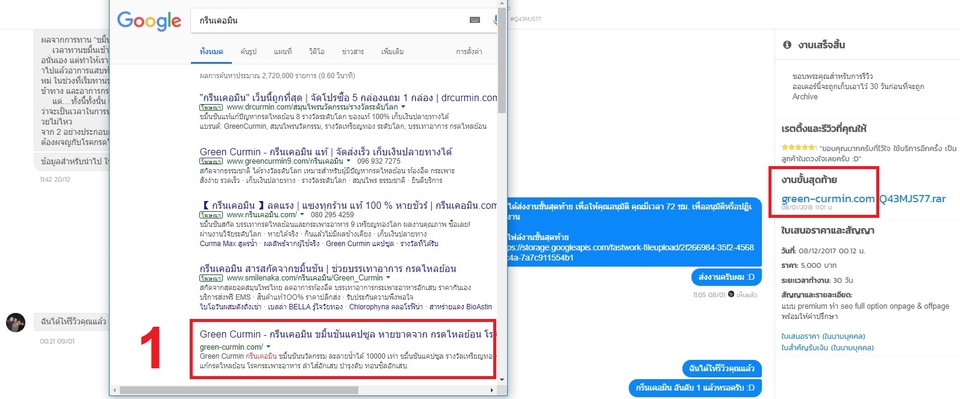
Task: Click the green URL www.smilenaka.com/กรีนเคอมิน/Green_Curmin
Action: click(304, 278)
